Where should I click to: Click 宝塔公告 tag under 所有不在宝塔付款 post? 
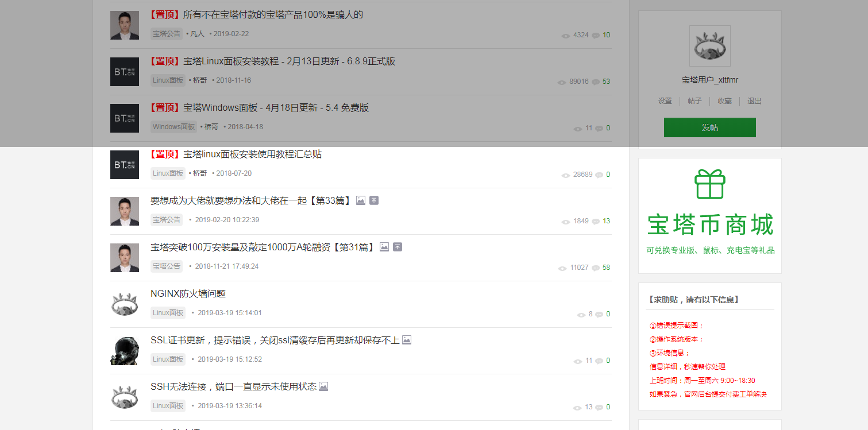pyautogui.click(x=167, y=34)
